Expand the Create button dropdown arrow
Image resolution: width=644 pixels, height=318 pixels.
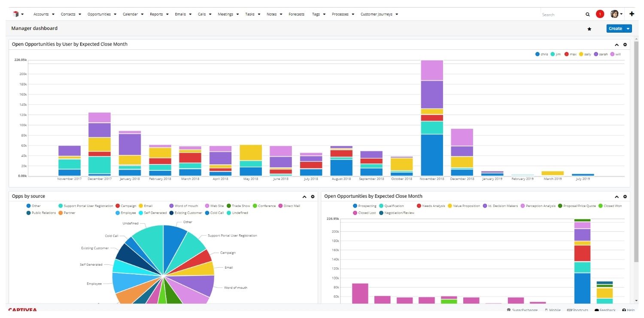pos(628,29)
